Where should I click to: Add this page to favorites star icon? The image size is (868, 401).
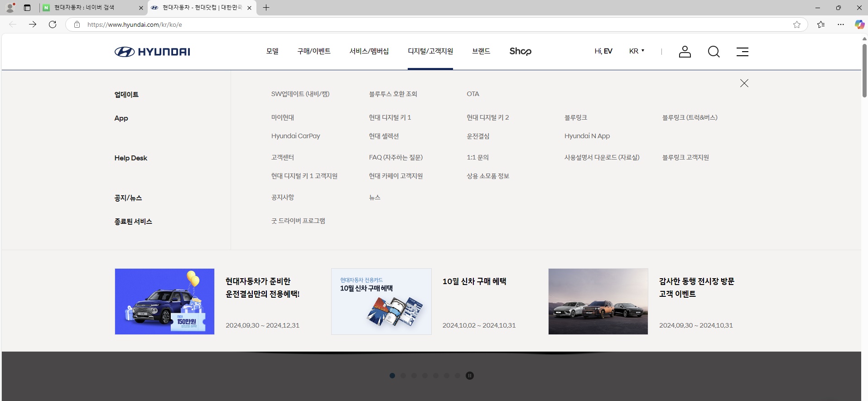pos(797,24)
